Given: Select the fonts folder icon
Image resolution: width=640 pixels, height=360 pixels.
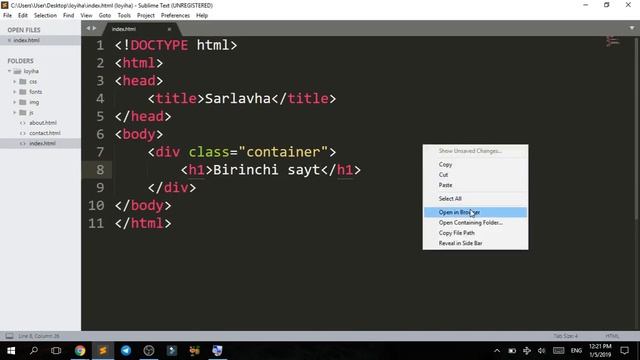Looking at the screenshot, I should point(23,92).
